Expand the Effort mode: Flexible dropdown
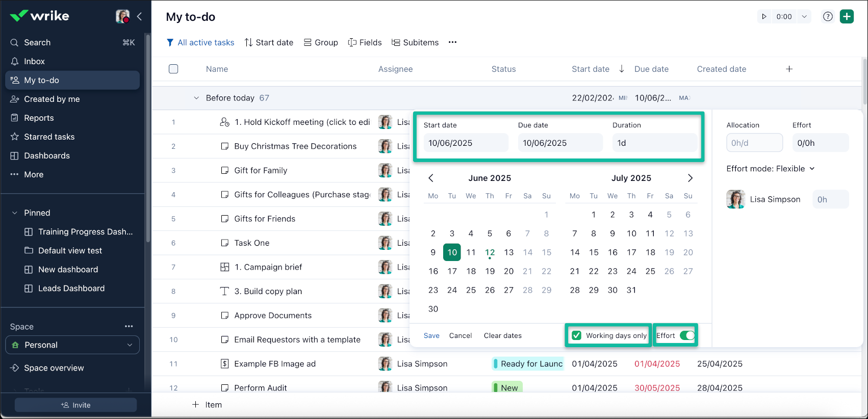Image resolution: width=868 pixels, height=419 pixels. pos(771,169)
